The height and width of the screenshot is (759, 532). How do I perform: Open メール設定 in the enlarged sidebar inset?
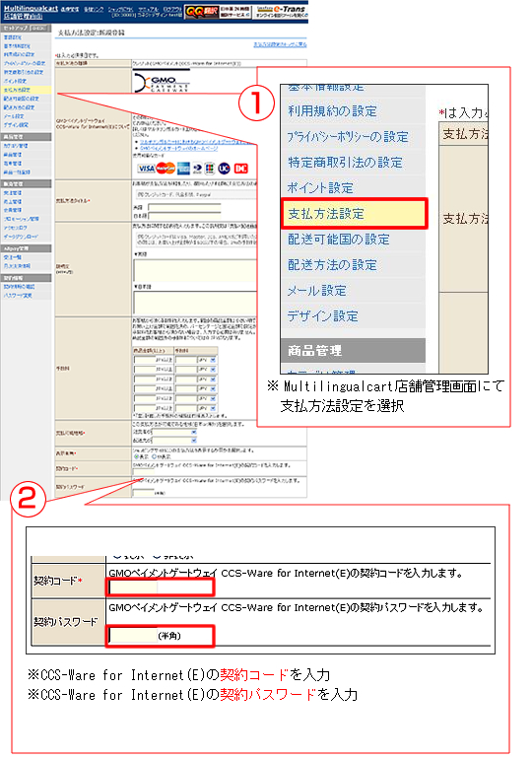pyautogui.click(x=317, y=291)
